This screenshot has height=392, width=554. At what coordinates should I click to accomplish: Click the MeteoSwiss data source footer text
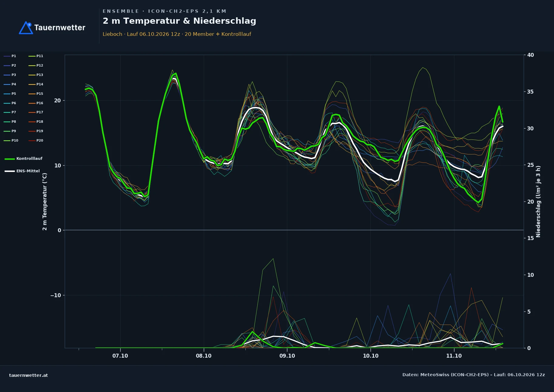tap(474, 375)
